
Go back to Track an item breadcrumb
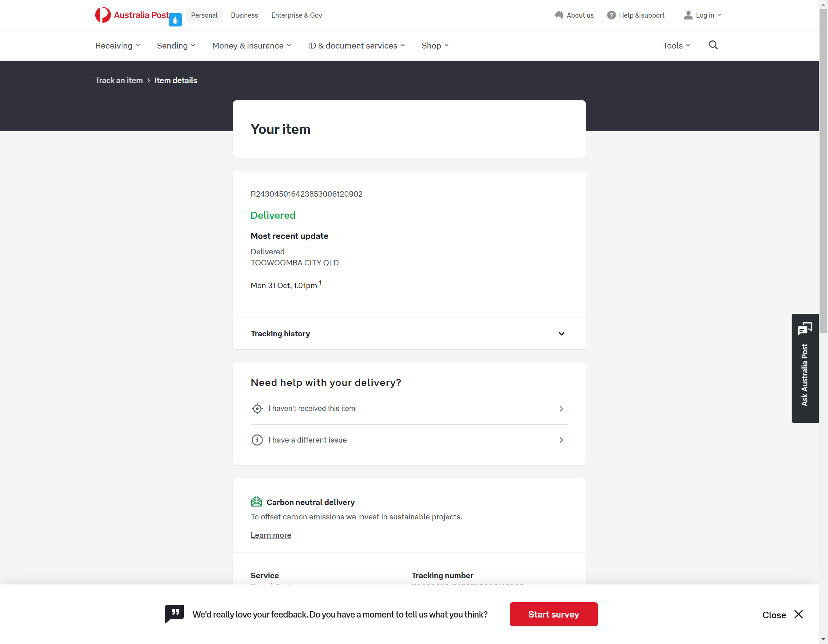click(119, 80)
